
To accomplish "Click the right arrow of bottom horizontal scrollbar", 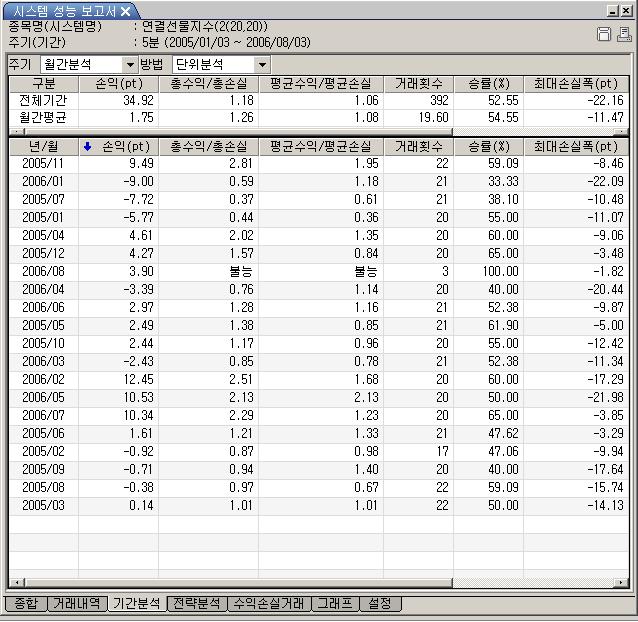I will (625, 582).
